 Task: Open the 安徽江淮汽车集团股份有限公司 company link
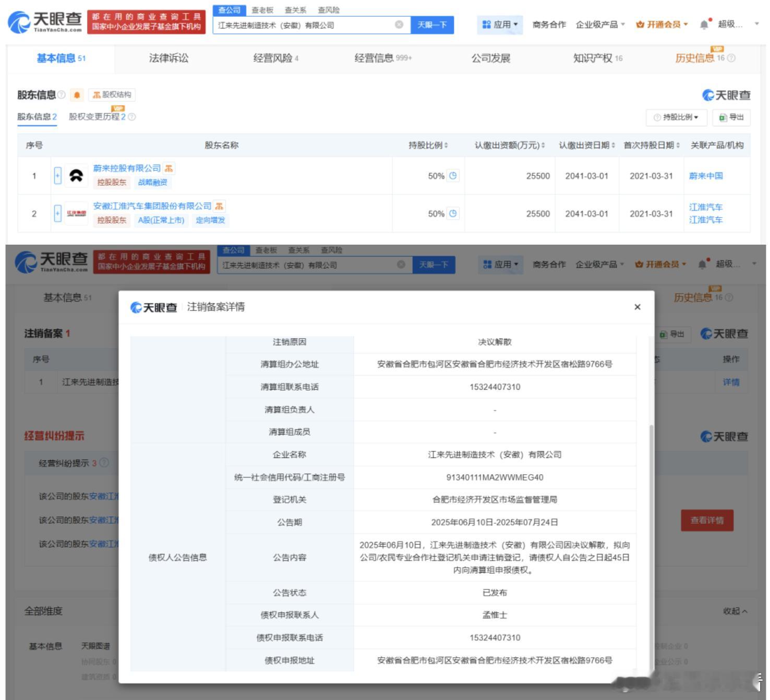(x=152, y=206)
